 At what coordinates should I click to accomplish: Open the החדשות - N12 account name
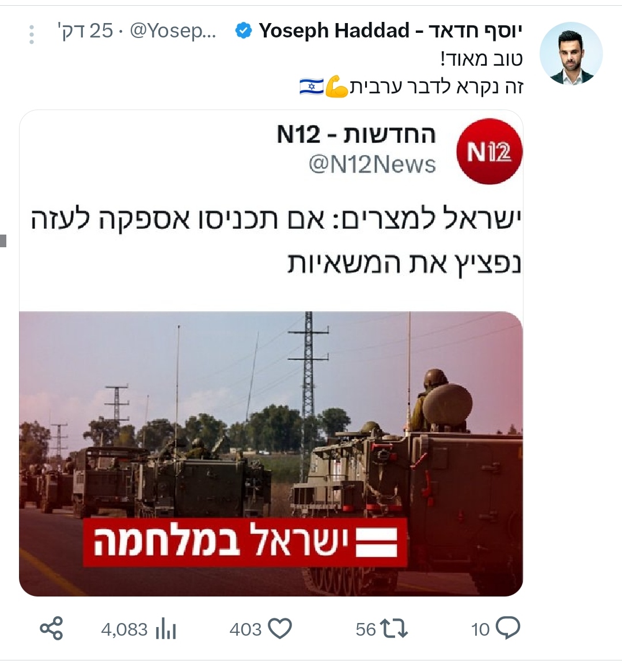coord(356,134)
